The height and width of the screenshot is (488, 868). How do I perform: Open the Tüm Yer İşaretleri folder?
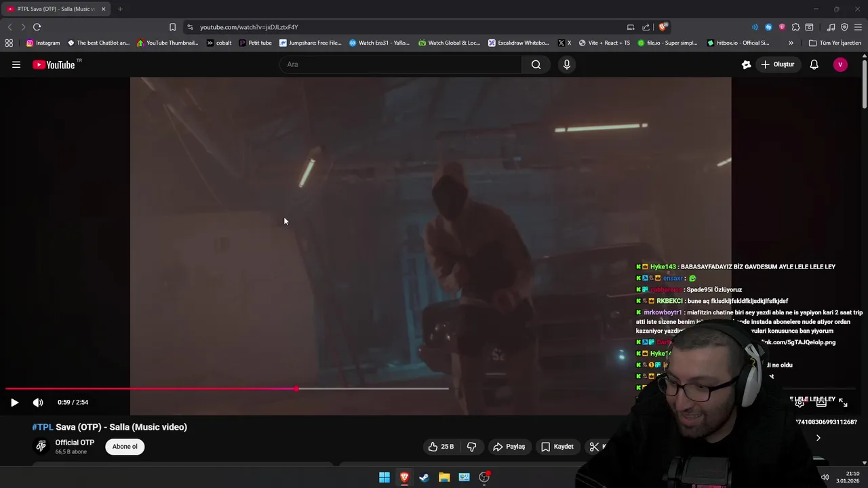(835, 43)
